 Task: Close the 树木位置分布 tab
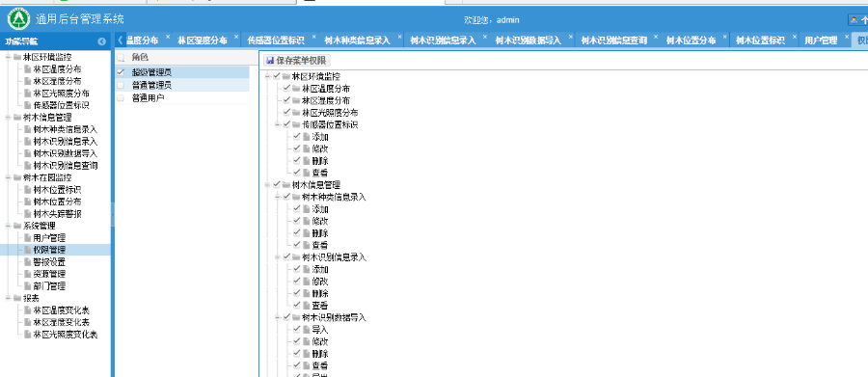[725, 37]
